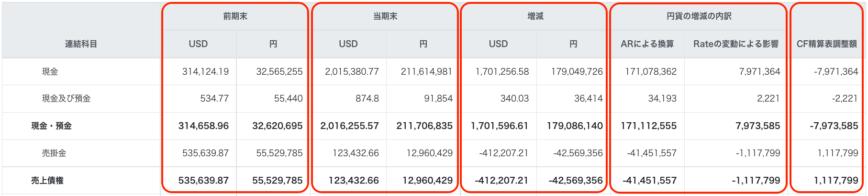Click the 現金及び預金 row label

66,99
